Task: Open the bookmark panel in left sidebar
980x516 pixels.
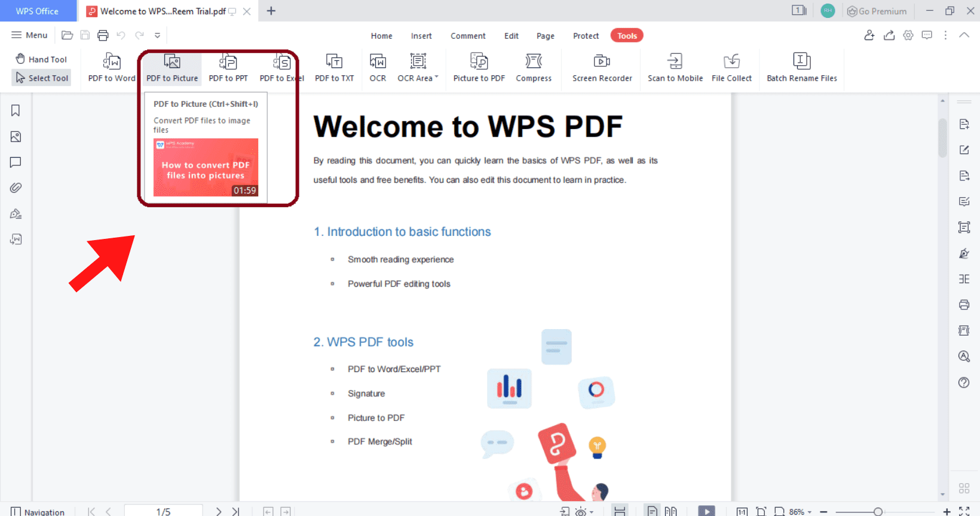Action: [x=16, y=110]
